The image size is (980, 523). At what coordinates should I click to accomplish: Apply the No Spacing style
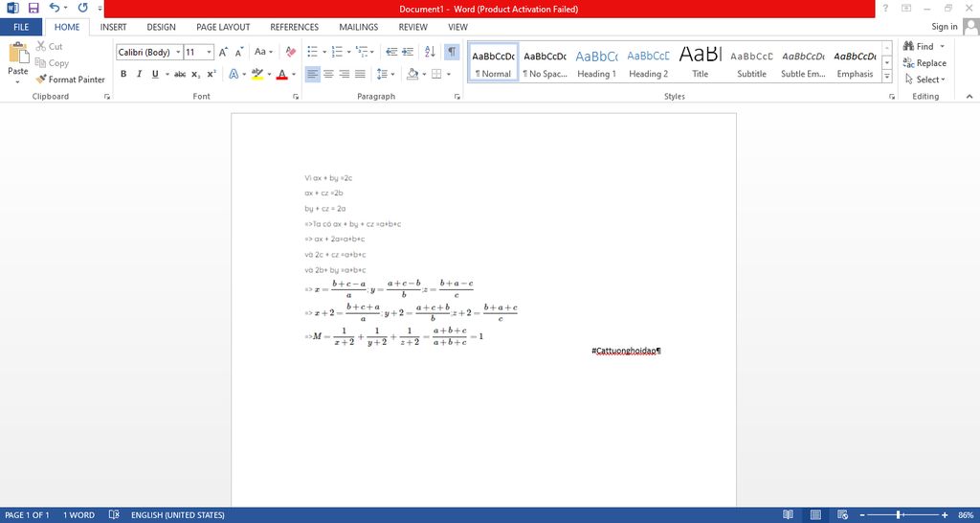coord(545,62)
